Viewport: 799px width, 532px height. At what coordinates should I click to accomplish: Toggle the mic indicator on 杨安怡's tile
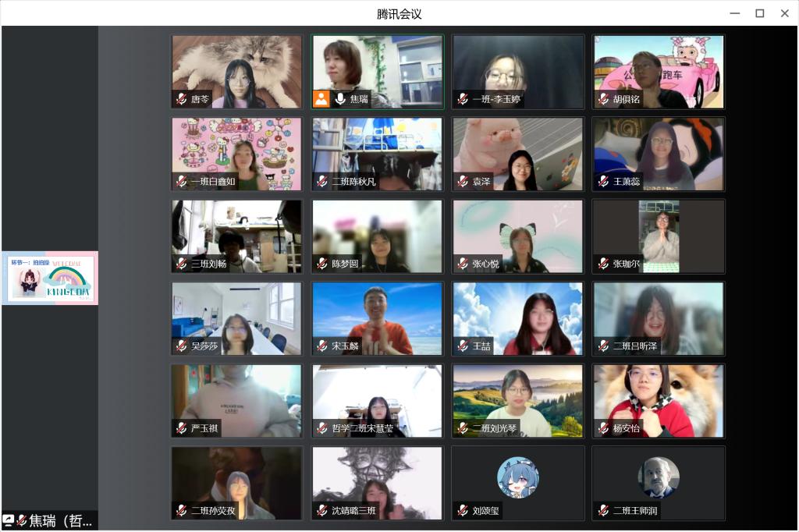click(603, 428)
